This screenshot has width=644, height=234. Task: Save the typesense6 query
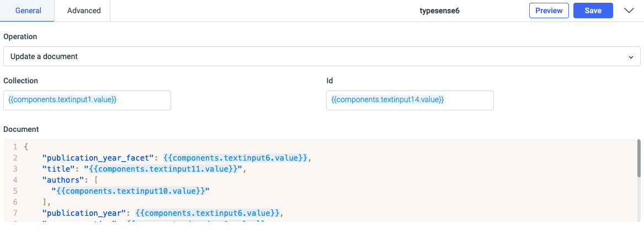(x=593, y=10)
